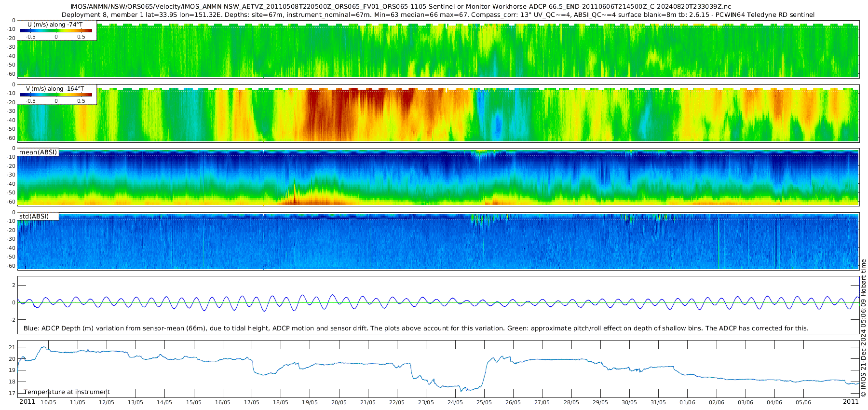
Task: Click the 2011 year label at bottom left
Action: pyautogui.click(x=27, y=402)
